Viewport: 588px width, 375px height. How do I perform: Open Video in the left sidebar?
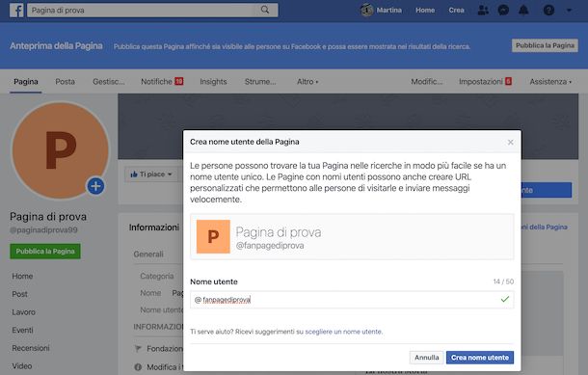(22, 366)
